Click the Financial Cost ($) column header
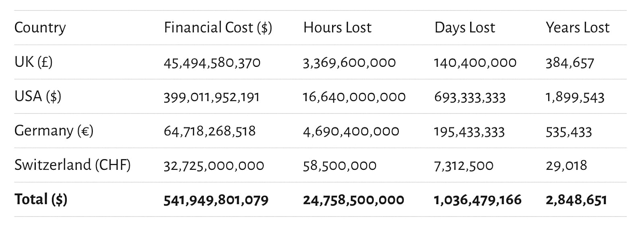This screenshot has height=227, width=644. tap(218, 28)
